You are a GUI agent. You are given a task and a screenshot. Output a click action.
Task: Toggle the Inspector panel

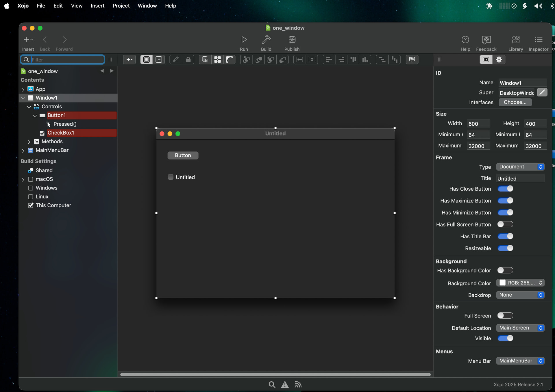(539, 40)
